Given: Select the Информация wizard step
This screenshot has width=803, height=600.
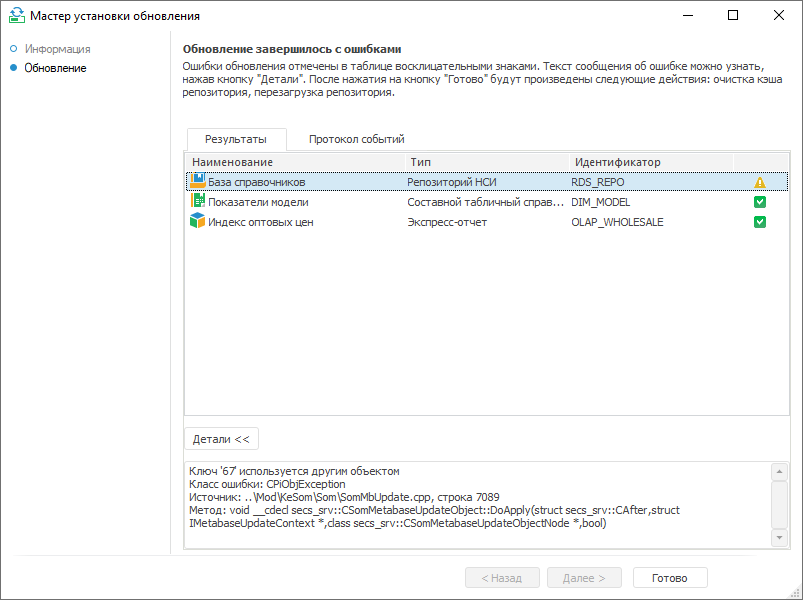Looking at the screenshot, I should pyautogui.click(x=58, y=49).
